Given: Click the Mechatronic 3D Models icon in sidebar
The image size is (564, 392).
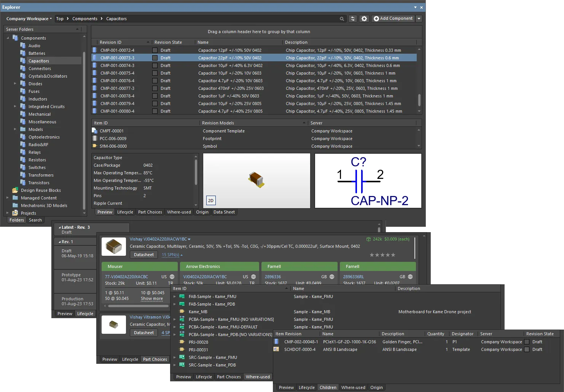Looking at the screenshot, I should coord(15,205).
